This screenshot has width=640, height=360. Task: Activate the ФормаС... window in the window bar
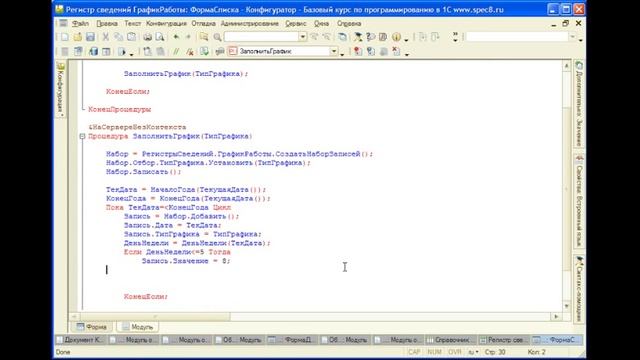pyautogui.click(x=558, y=340)
